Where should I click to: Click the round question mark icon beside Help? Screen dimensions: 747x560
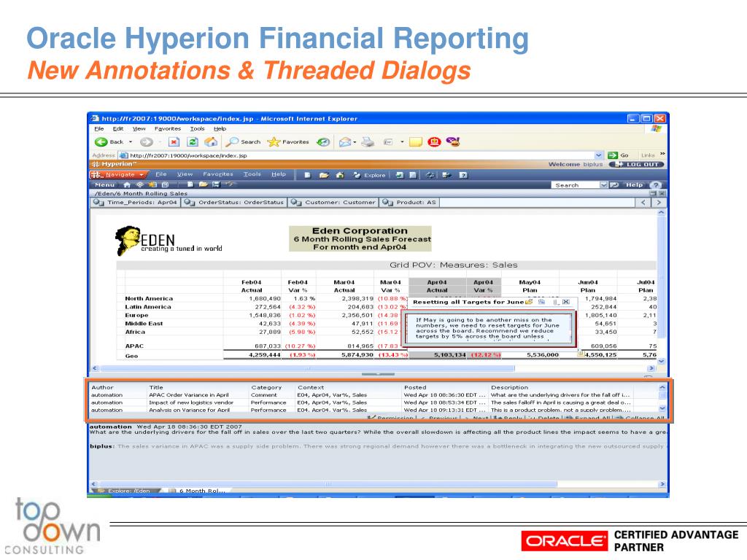[x=656, y=184]
